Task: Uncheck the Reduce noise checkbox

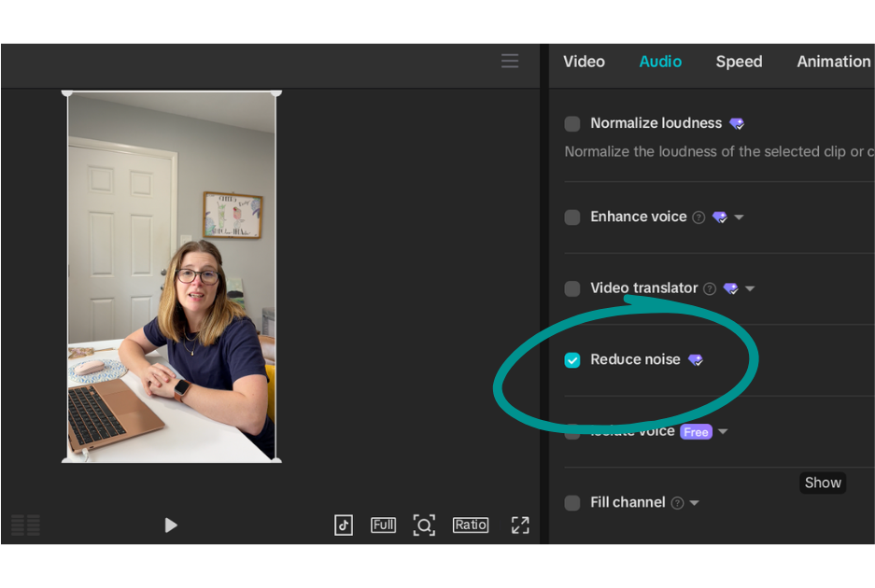Action: click(572, 360)
